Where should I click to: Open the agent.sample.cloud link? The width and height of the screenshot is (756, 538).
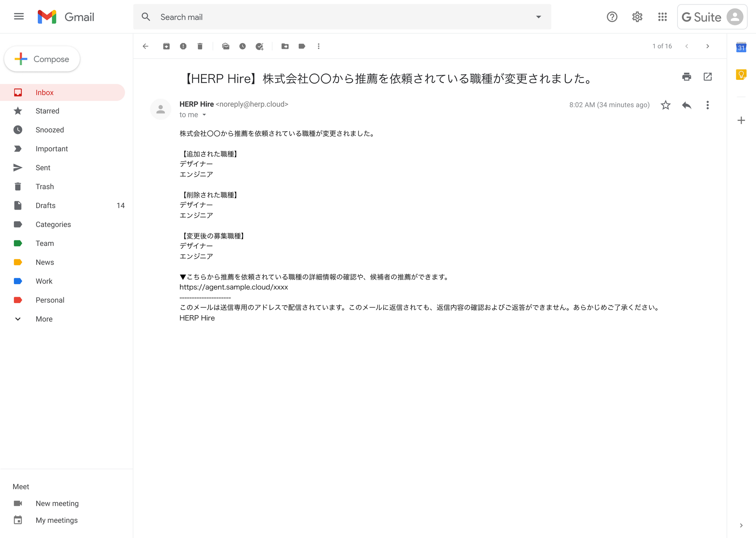[234, 287]
